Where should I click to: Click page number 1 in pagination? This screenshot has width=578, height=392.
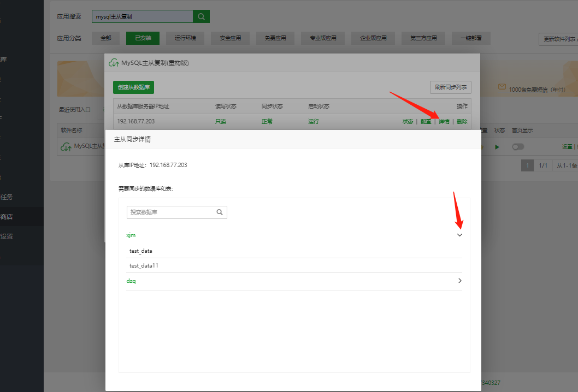528,165
